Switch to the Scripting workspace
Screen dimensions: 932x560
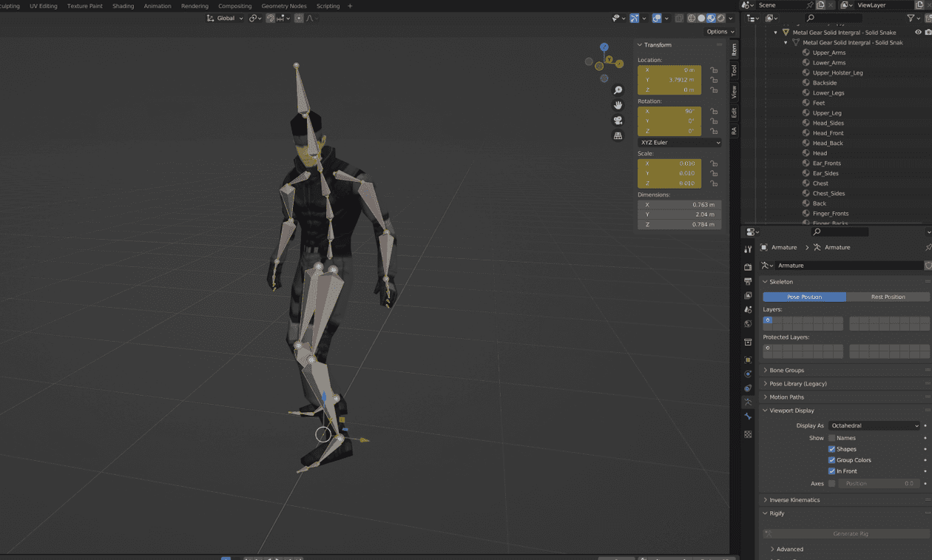(x=328, y=6)
